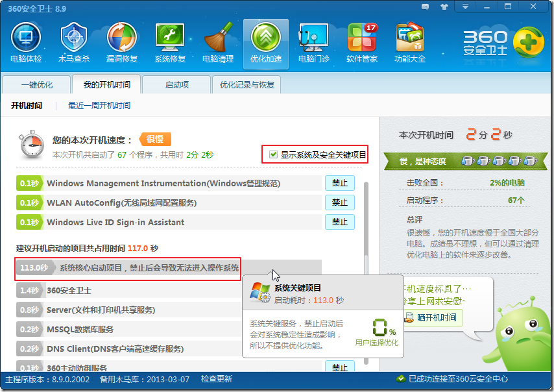This screenshot has height=392, width=554.
Task: Click the startup list vertical scrollbar
Action: pyautogui.click(x=366, y=272)
